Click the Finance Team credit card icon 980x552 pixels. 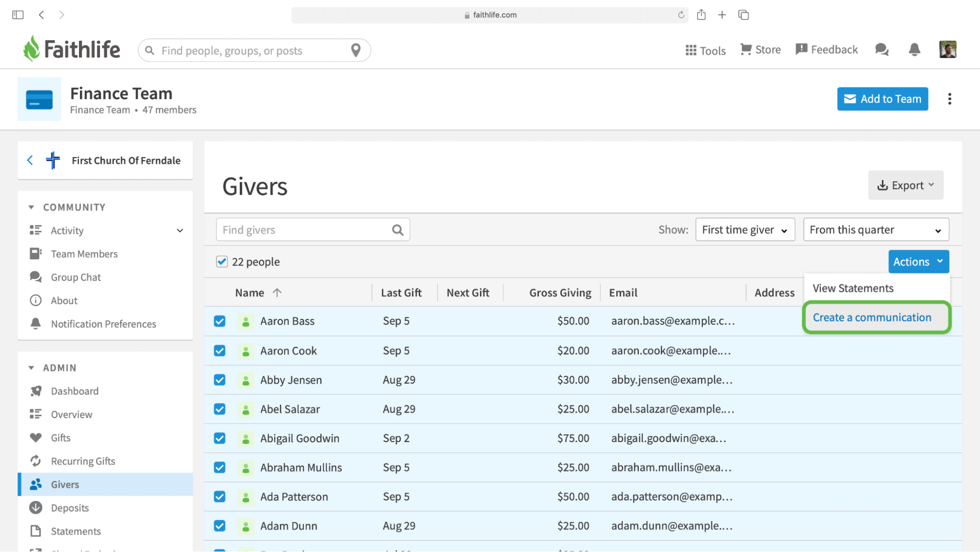point(39,99)
